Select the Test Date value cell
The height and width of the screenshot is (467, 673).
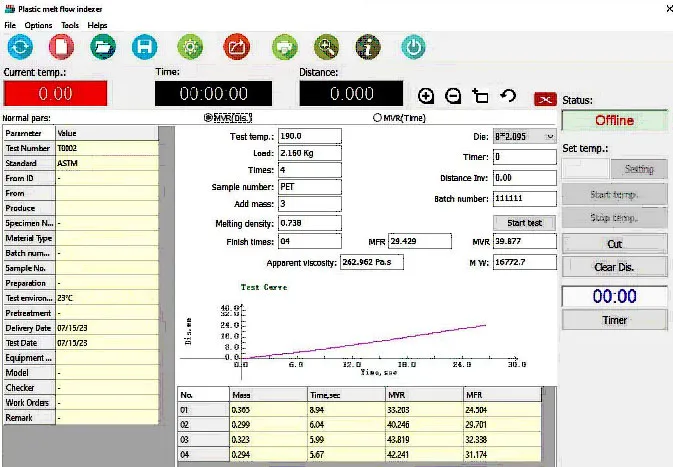click(x=107, y=343)
